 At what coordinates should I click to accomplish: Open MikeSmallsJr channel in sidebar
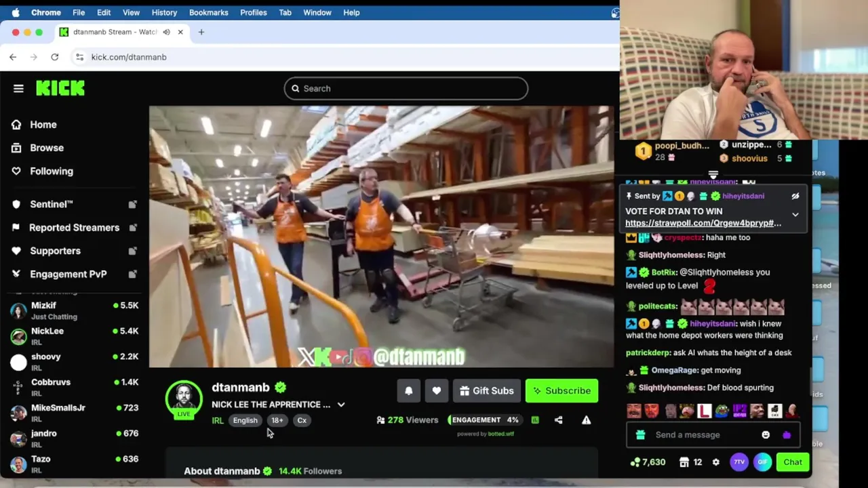(x=75, y=413)
